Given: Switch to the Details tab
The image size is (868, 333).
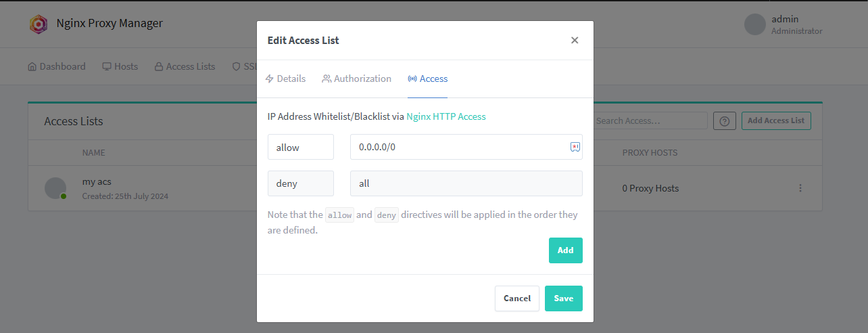Looking at the screenshot, I should (x=285, y=79).
